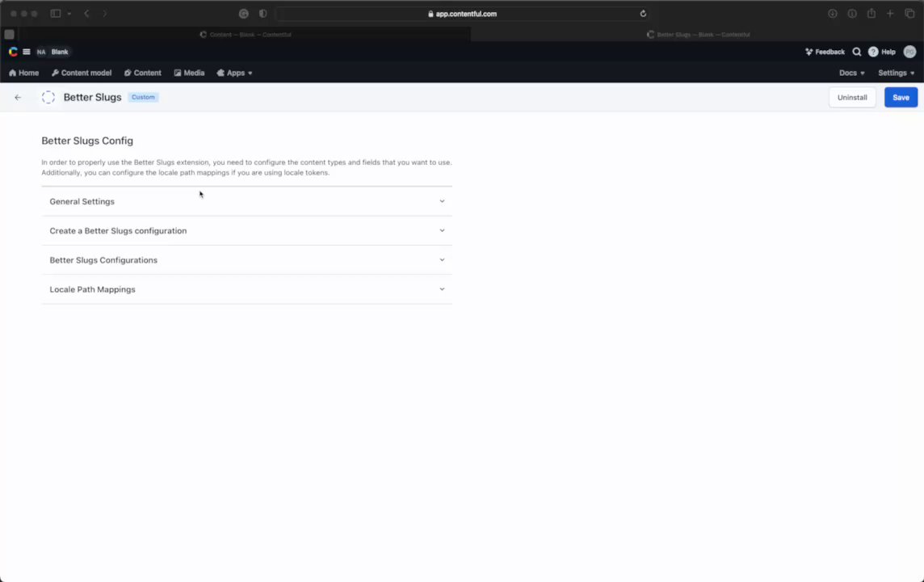Open Content model page
Image resolution: width=924 pixels, height=582 pixels.
[x=82, y=73]
